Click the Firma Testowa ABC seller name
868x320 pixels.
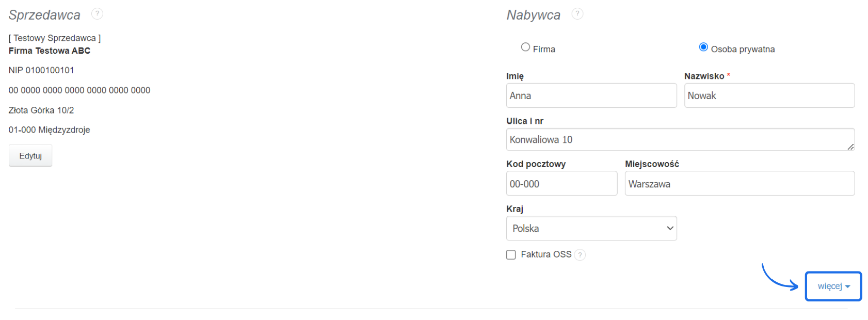click(50, 51)
